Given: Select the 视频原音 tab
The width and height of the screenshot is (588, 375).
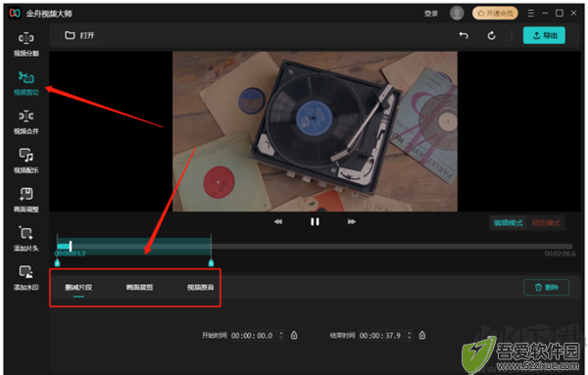Looking at the screenshot, I should click(x=201, y=287).
